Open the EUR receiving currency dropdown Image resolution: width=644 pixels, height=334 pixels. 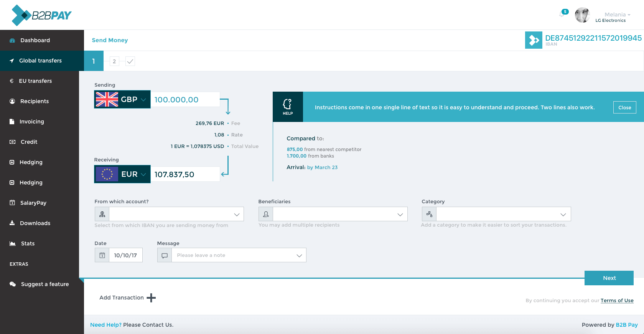click(x=122, y=174)
